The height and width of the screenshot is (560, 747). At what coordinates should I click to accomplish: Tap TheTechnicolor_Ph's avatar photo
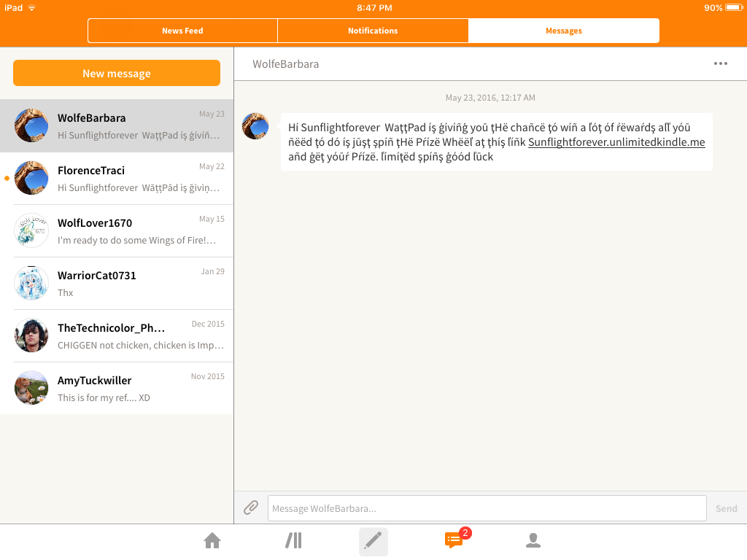[x=31, y=335]
